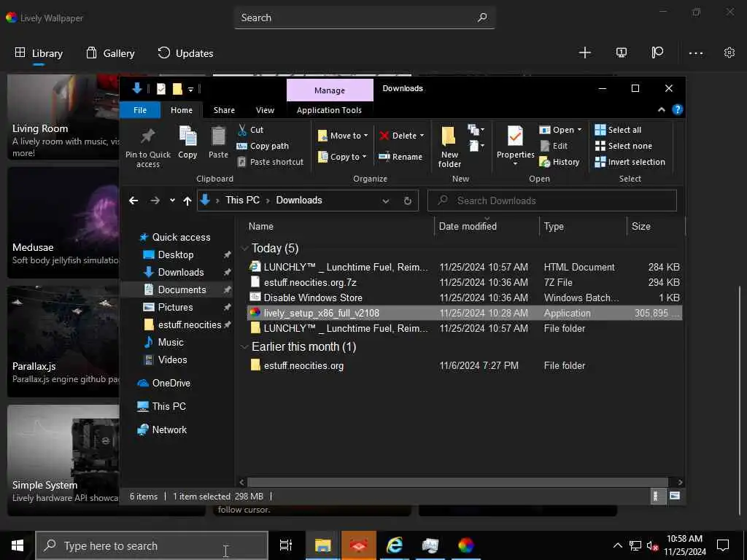747x560 pixels.
Task: Click Pin to Quick access icon
Action: (x=147, y=137)
